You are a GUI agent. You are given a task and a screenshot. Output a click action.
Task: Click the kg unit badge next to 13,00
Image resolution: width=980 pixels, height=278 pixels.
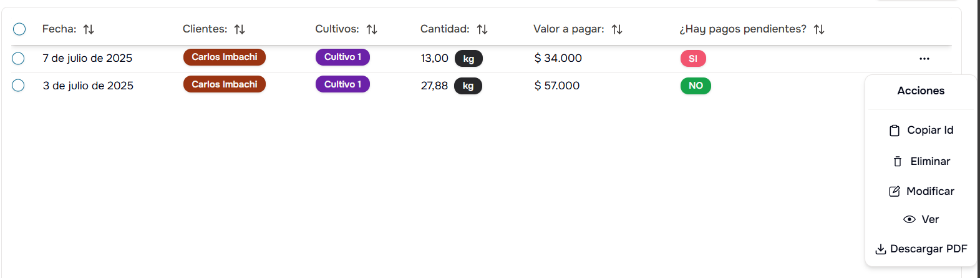click(x=468, y=59)
